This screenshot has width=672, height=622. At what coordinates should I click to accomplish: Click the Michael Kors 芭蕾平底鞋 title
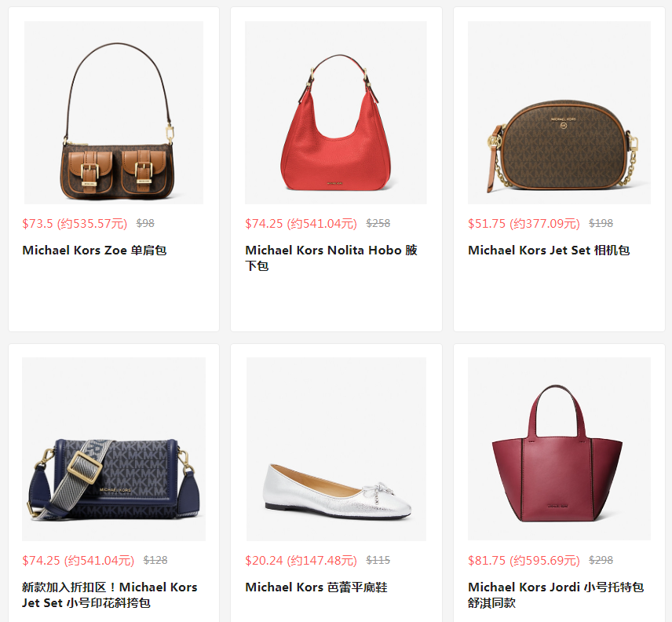click(x=316, y=587)
